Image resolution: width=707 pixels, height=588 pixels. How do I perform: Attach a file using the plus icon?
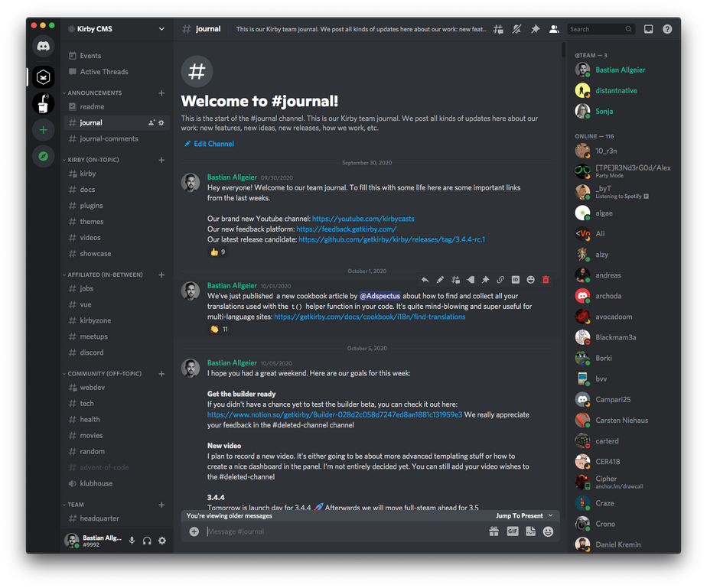(x=194, y=531)
